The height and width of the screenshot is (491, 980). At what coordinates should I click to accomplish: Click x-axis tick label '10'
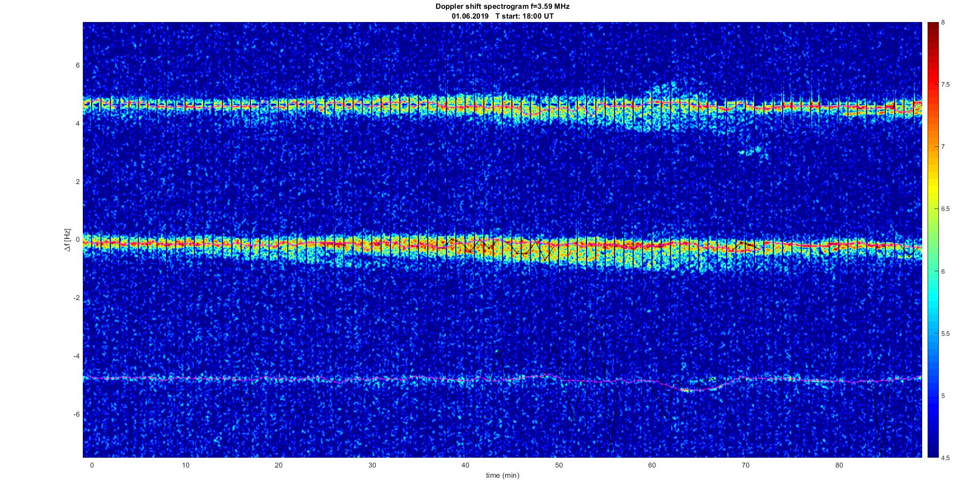(185, 465)
